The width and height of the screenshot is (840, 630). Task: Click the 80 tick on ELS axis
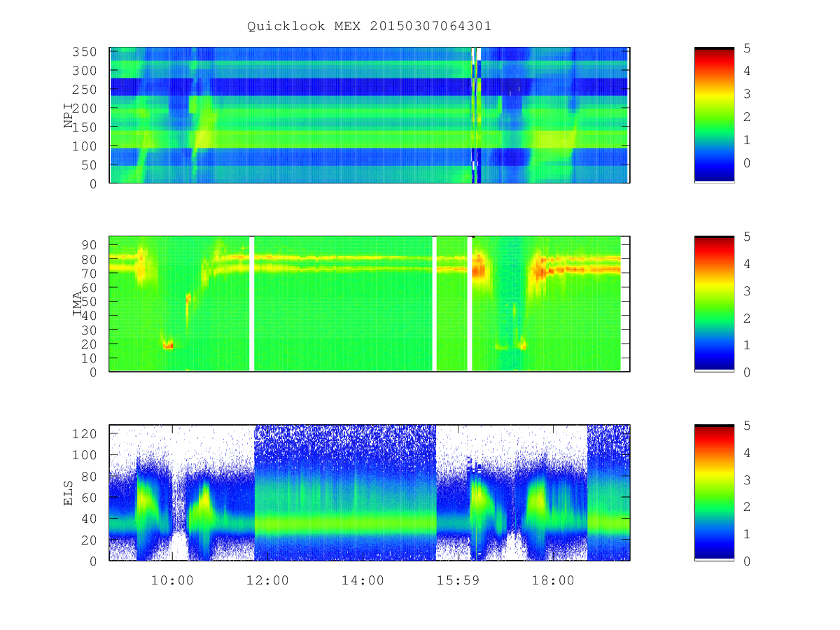click(90, 476)
